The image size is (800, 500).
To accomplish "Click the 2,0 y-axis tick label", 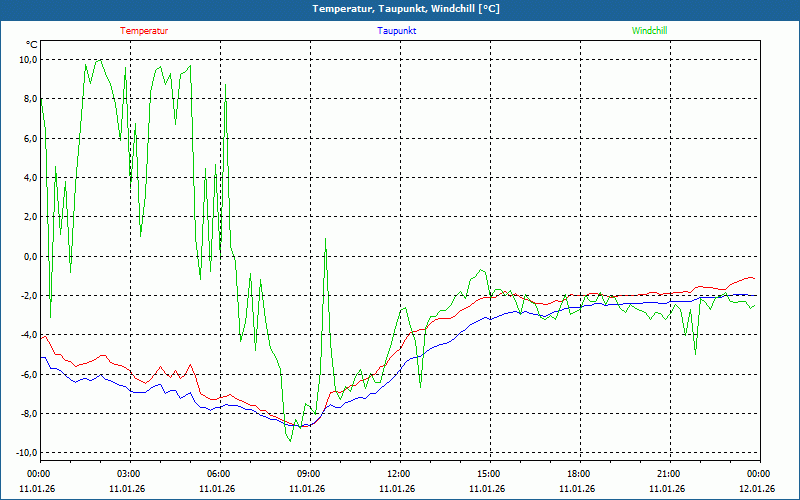I will 29,217.
